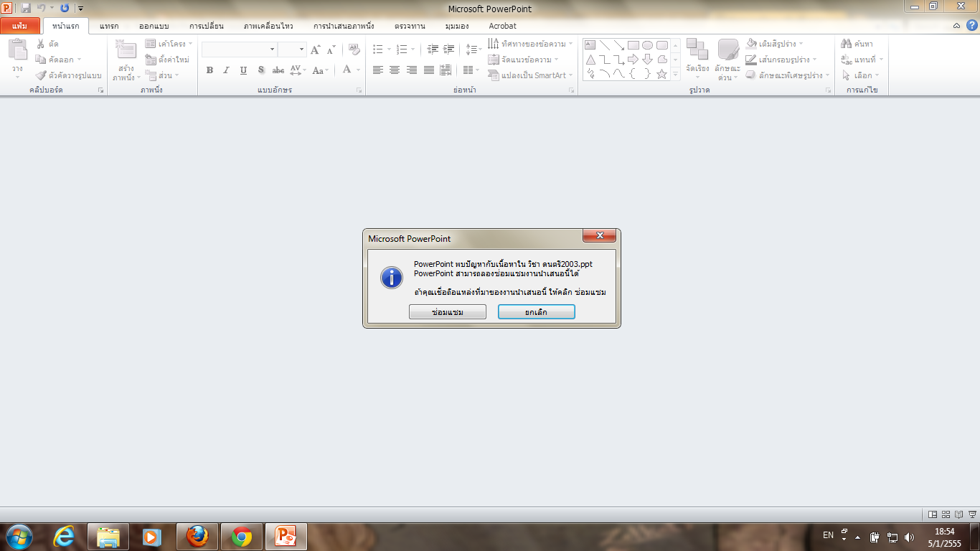Toggle Center text alignment
This screenshot has width=980, height=551.
(x=395, y=70)
